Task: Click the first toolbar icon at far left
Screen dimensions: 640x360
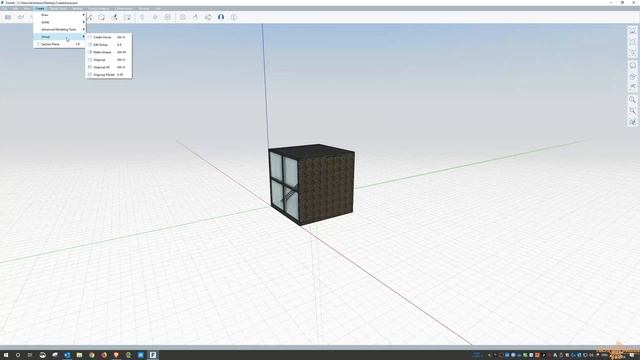Action: (x=8, y=17)
